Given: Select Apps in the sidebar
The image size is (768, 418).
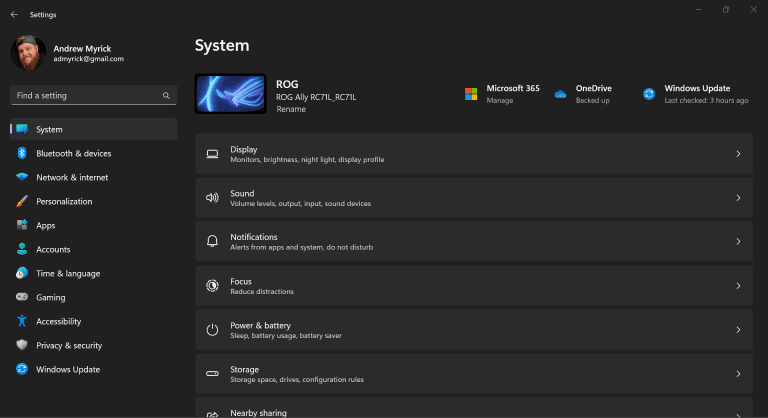Looking at the screenshot, I should (45, 225).
